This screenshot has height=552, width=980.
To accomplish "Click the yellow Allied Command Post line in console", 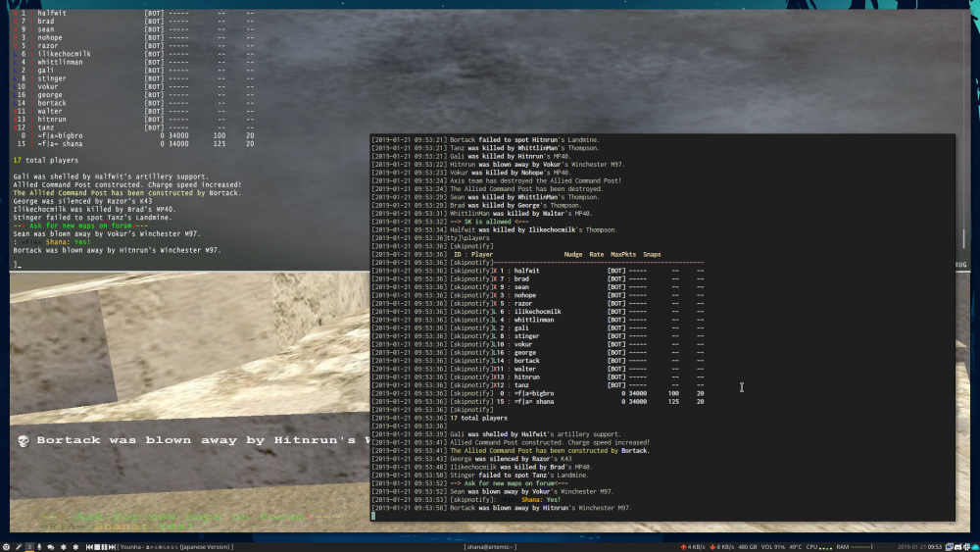I will pyautogui.click(x=126, y=193).
